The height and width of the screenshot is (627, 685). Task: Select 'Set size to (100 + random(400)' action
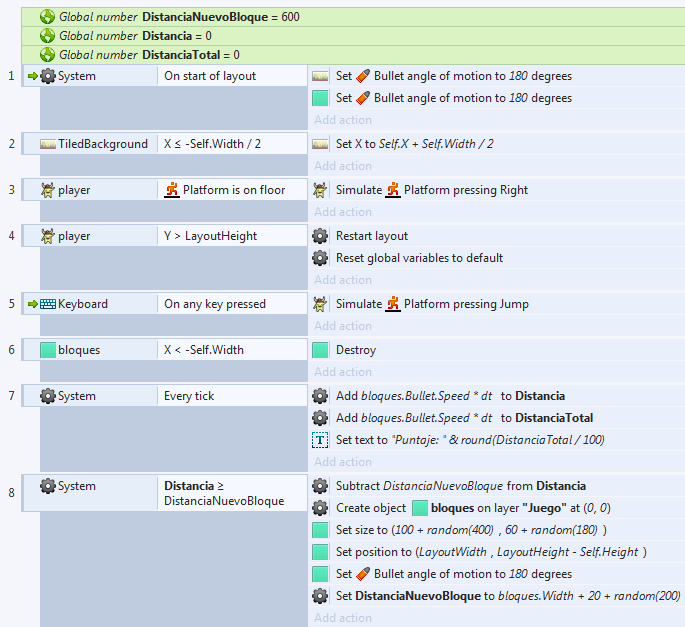(x=471, y=530)
